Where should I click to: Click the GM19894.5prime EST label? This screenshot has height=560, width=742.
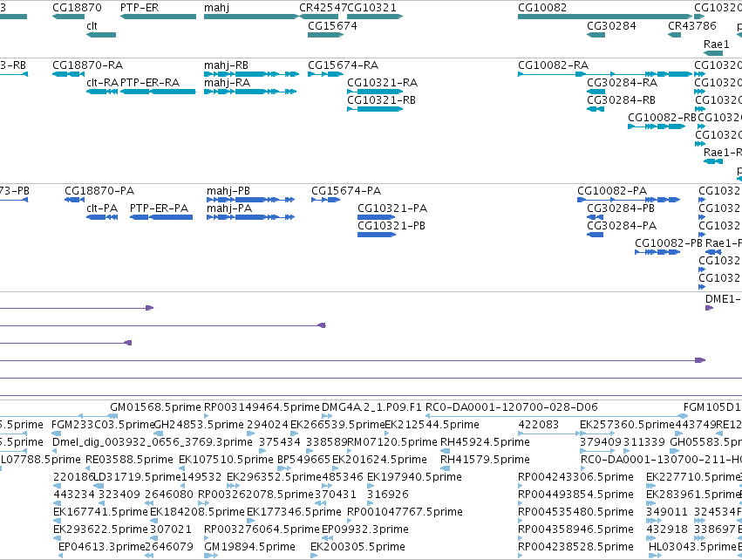[x=250, y=547]
